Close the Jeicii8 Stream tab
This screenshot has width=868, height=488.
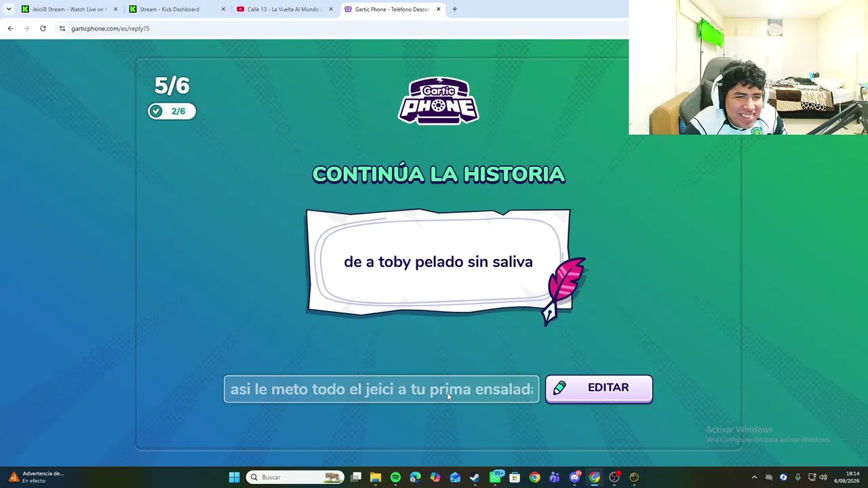(x=115, y=9)
